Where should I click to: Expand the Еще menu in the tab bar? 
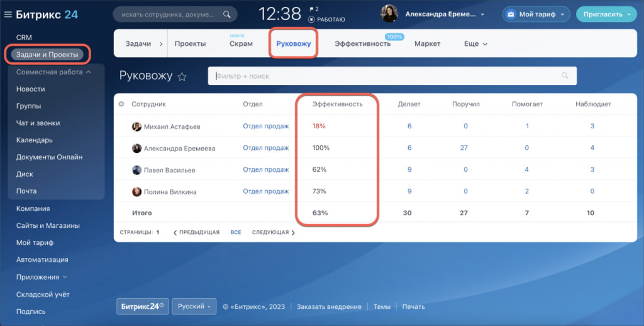point(475,43)
